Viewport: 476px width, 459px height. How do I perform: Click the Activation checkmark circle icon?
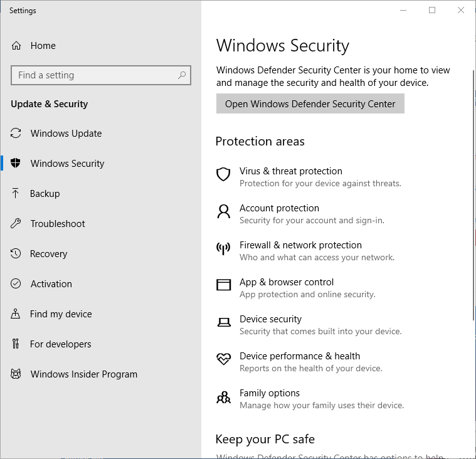click(16, 283)
